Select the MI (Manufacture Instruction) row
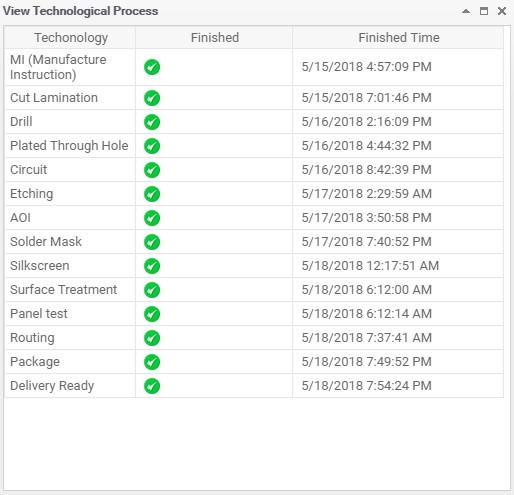This screenshot has height=495, width=514. tap(254, 67)
